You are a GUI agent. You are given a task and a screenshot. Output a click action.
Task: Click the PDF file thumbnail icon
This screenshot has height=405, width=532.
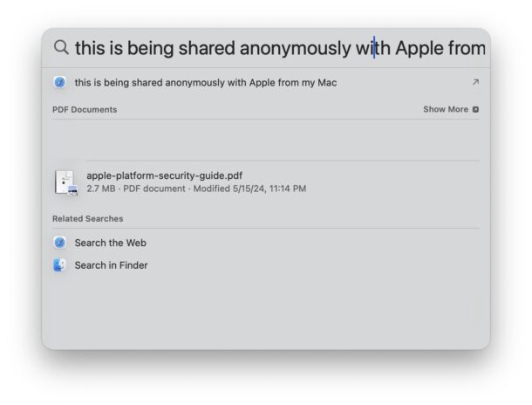point(65,182)
